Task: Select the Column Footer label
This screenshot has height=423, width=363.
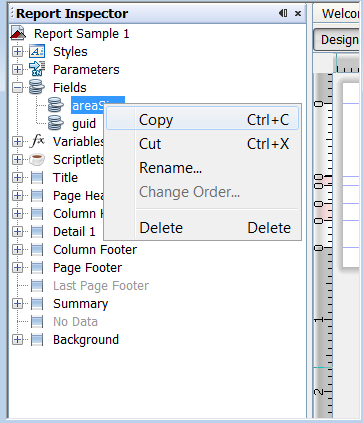Action: pos(95,250)
